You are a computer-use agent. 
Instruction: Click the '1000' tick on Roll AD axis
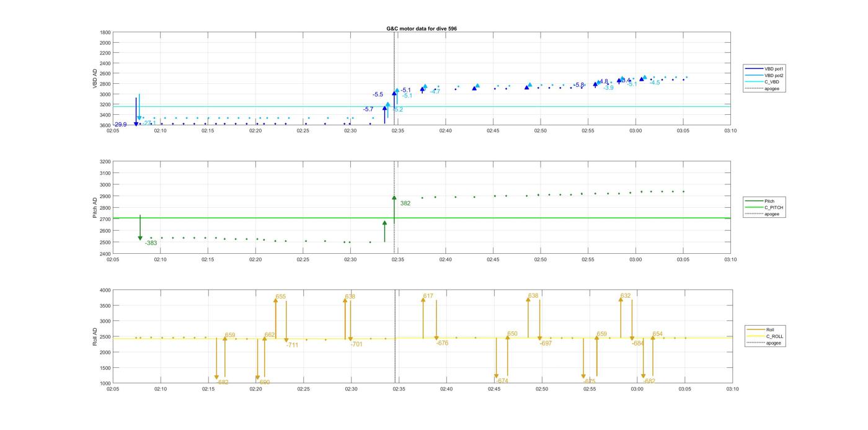pyautogui.click(x=105, y=383)
